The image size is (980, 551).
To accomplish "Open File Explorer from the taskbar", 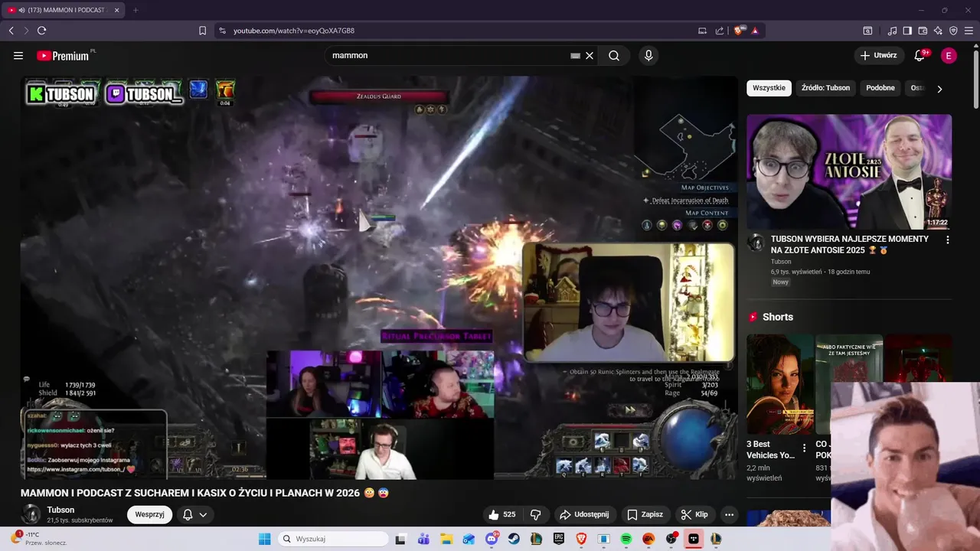I will point(446,539).
